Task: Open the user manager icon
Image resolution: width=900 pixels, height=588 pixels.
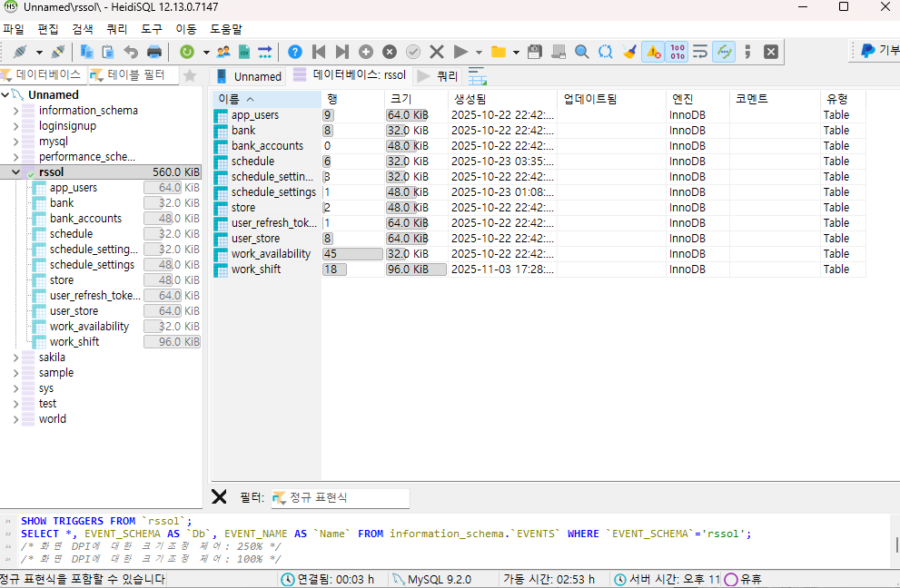Action: point(223,52)
